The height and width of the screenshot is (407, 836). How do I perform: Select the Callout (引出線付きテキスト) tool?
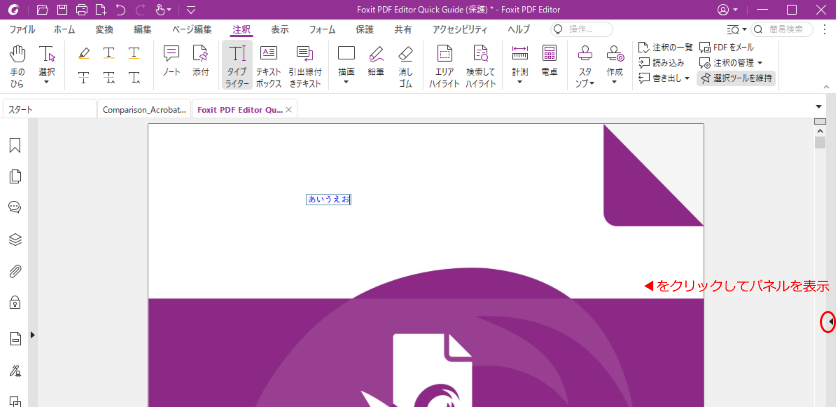coord(305,65)
